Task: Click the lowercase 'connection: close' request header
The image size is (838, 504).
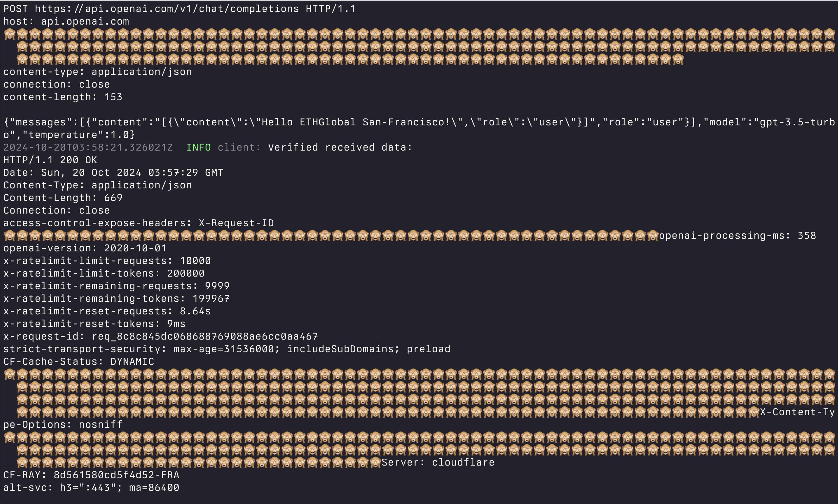Action: [57, 84]
